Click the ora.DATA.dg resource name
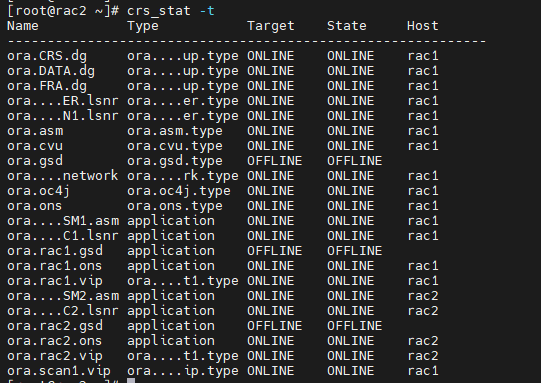 (x=51, y=71)
